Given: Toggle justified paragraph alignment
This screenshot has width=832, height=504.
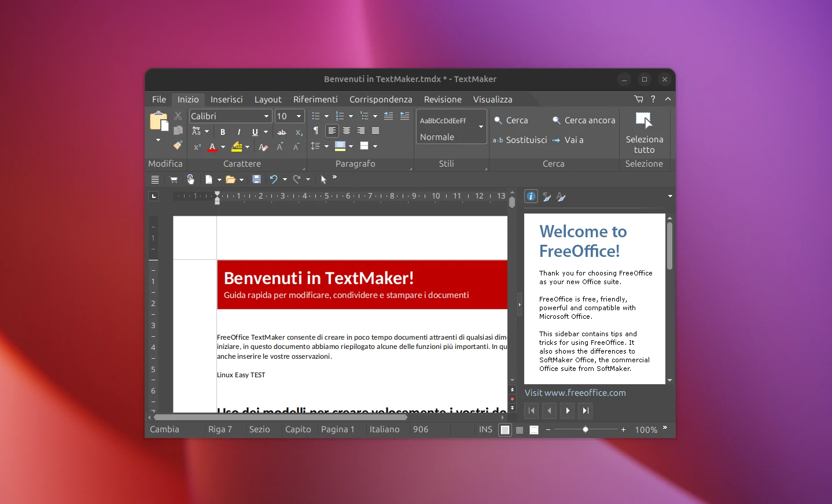Looking at the screenshot, I should pyautogui.click(x=375, y=131).
